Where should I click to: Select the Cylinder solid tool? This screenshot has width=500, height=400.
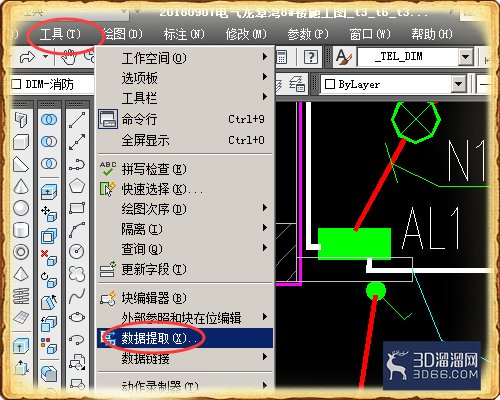pos(21,230)
